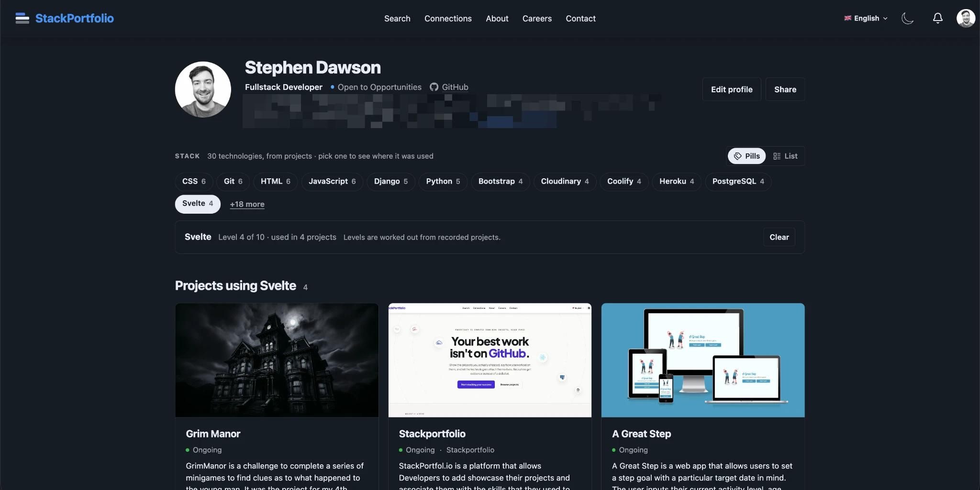Toggle dark mode moon icon
Image resolution: width=980 pixels, height=490 pixels.
(x=907, y=18)
